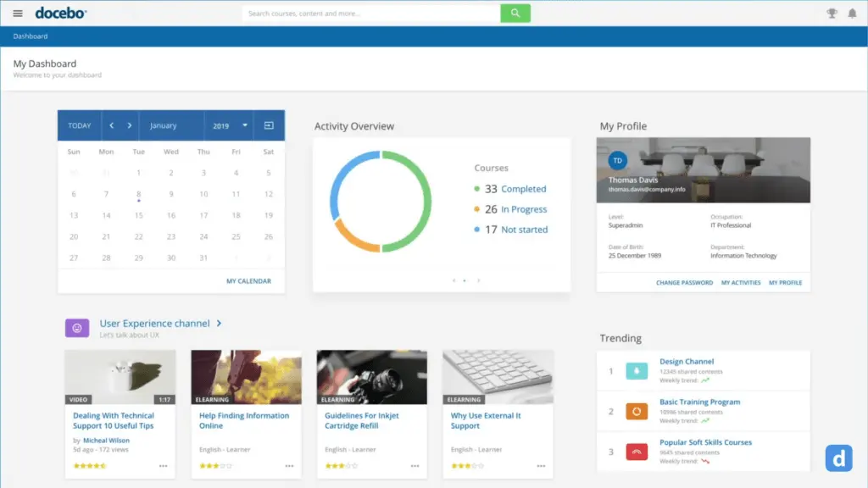The width and height of the screenshot is (868, 488).
Task: Toggle calendar view icon
Action: 269,125
